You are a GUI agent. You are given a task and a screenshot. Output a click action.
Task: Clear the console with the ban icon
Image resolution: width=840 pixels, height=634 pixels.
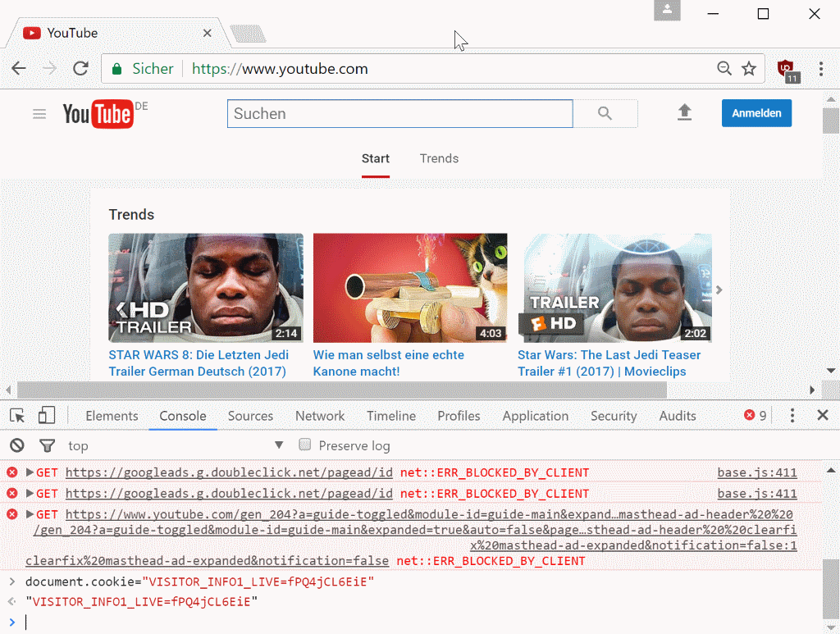click(x=17, y=445)
